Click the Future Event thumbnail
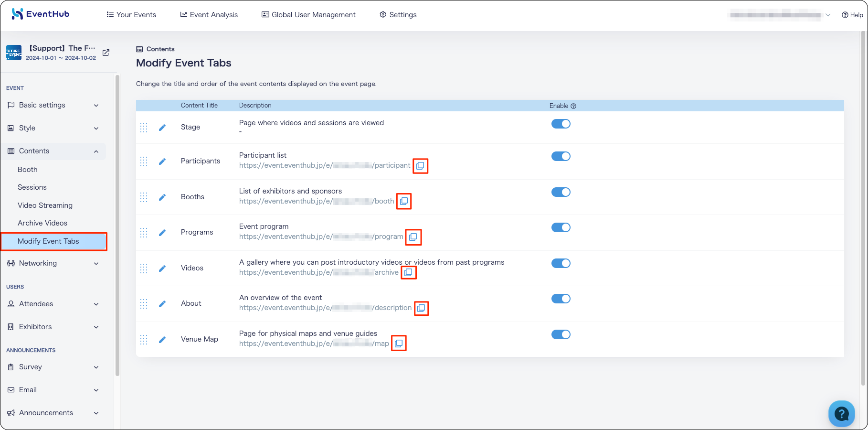 [x=14, y=53]
